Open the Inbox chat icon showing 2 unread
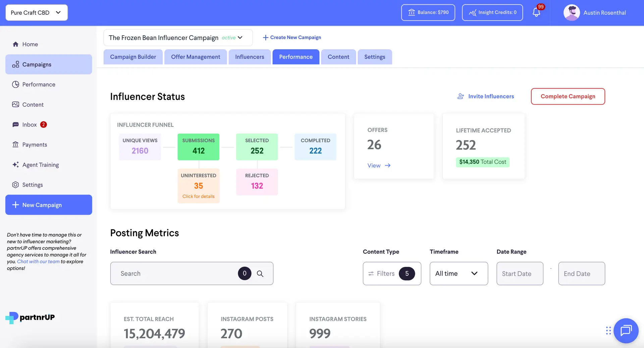 (15, 125)
